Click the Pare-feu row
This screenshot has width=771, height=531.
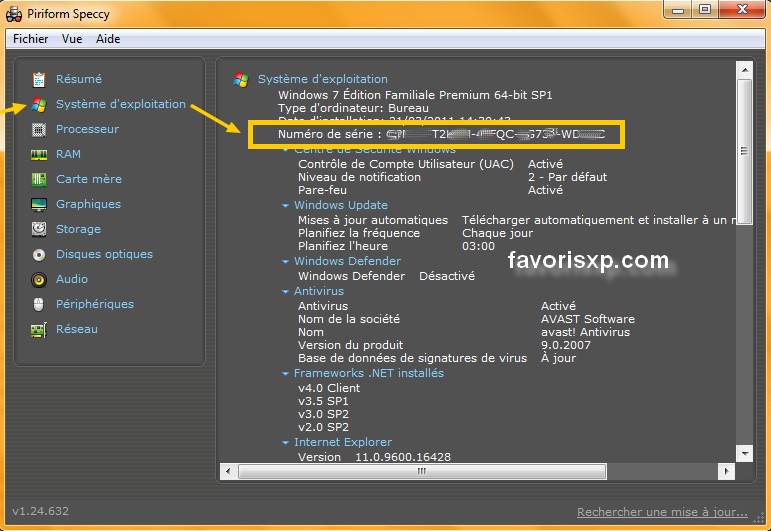click(x=430, y=190)
